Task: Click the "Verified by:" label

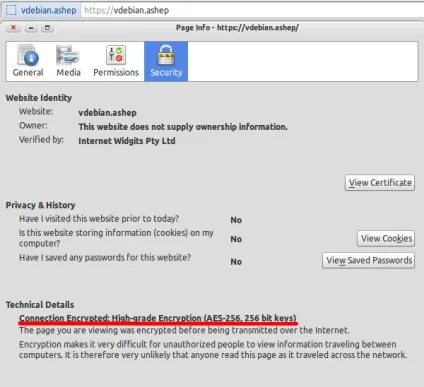Action: tap(41, 140)
